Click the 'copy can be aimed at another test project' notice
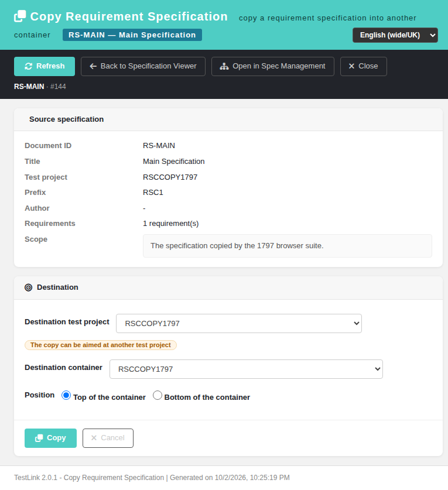Image resolution: width=448 pixels, height=490 pixels. (101, 345)
